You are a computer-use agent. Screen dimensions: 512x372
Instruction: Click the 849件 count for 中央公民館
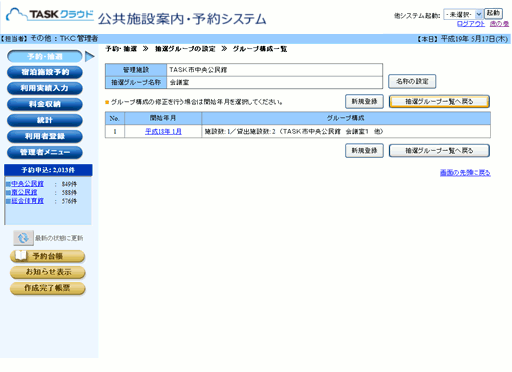(69, 184)
